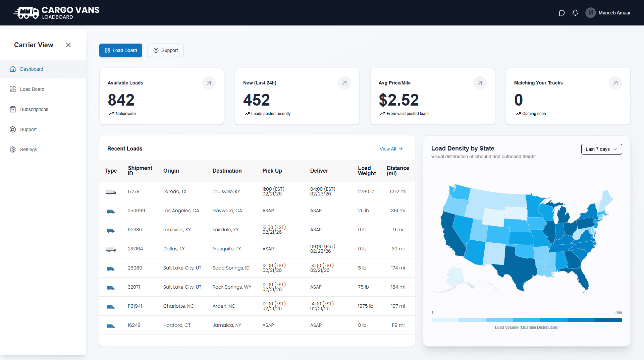
Task: Open the Support headset icon in the sidebar
Action: click(x=12, y=129)
